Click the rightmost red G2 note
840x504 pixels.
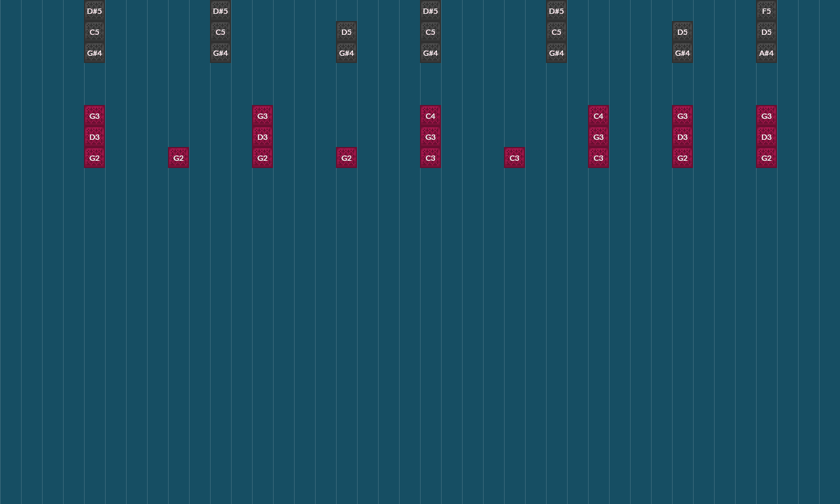point(766,157)
